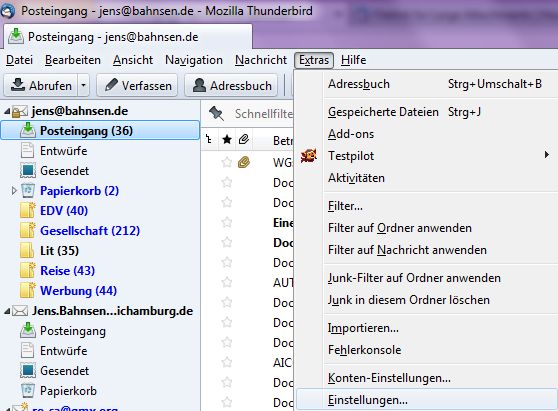
Task: Select Add-ons from Extras menu
Action: pyautogui.click(x=427, y=134)
